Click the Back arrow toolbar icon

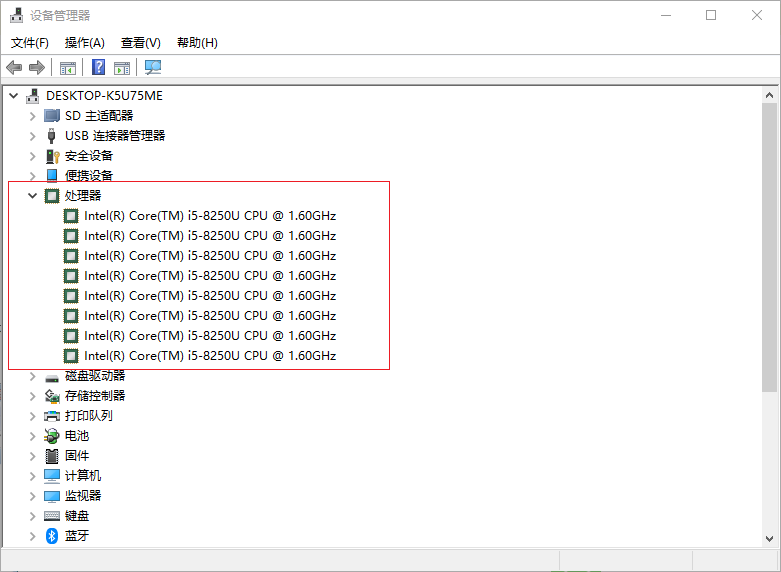coord(14,68)
